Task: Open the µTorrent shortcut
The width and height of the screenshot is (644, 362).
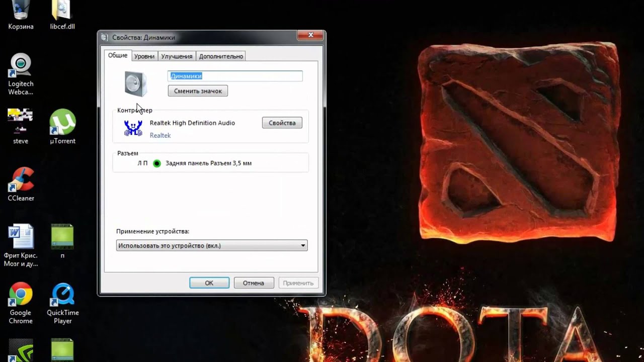Action: [x=62, y=126]
